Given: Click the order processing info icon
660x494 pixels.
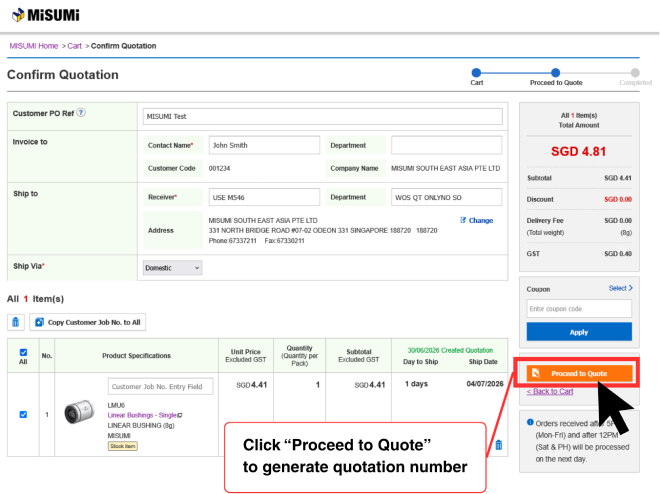Looking at the screenshot, I should (530, 422).
